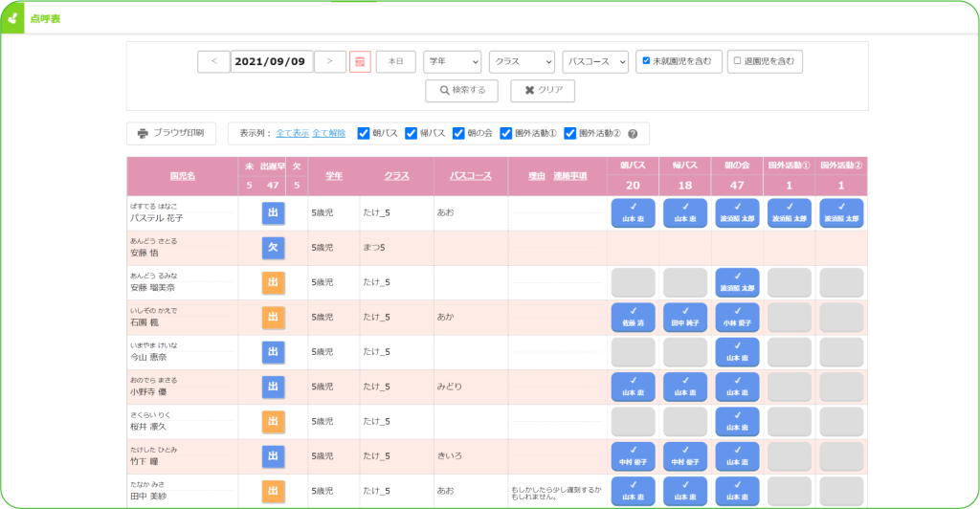
Task: Click bus course cell みどり
Action: tap(450, 387)
